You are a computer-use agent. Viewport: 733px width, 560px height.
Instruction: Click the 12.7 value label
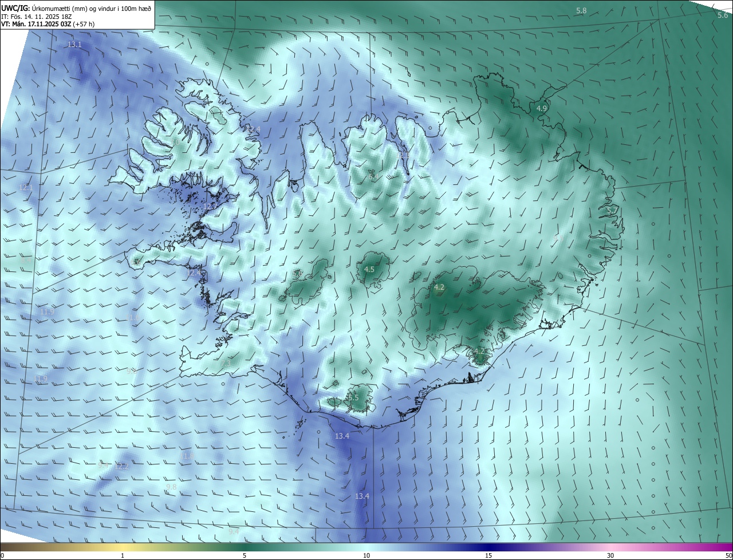pyautogui.click(x=210, y=206)
